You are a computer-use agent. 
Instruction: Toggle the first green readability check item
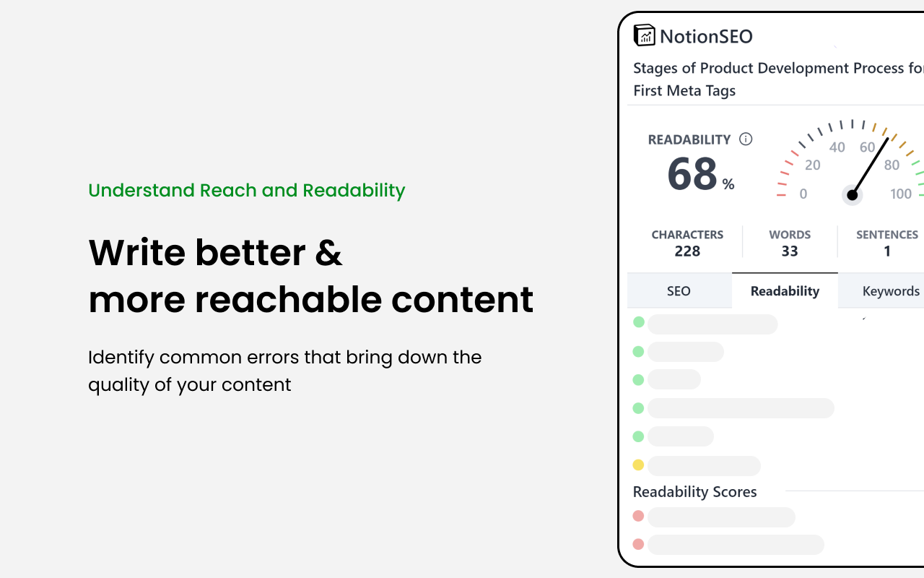(712, 324)
